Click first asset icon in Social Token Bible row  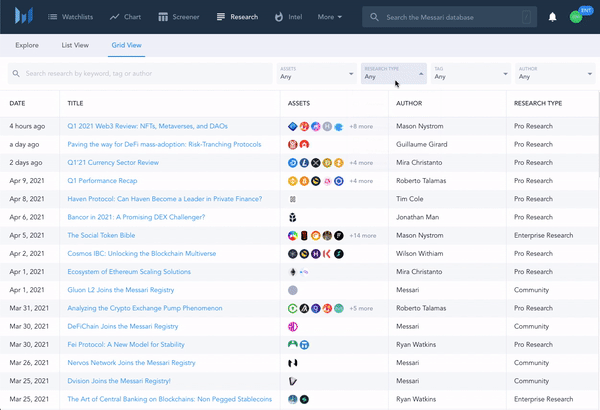click(293, 235)
